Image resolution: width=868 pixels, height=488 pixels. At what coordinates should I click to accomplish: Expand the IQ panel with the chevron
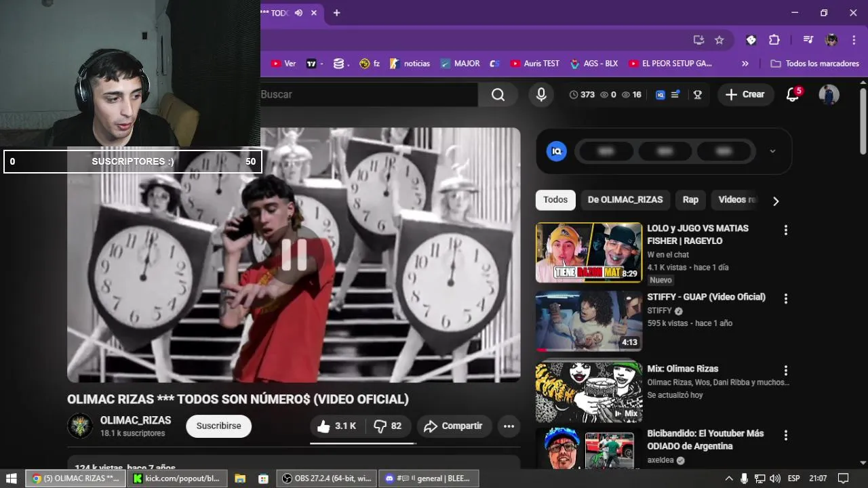coord(772,151)
